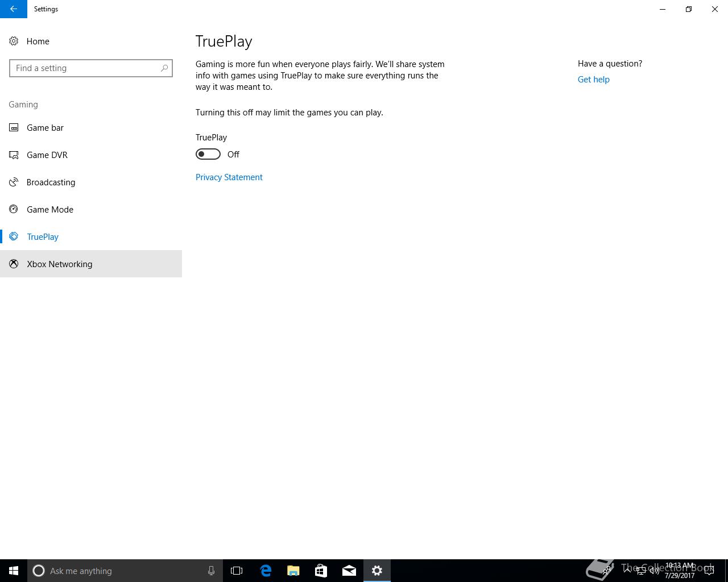Click the Gaming category label
728x582 pixels.
pos(23,105)
